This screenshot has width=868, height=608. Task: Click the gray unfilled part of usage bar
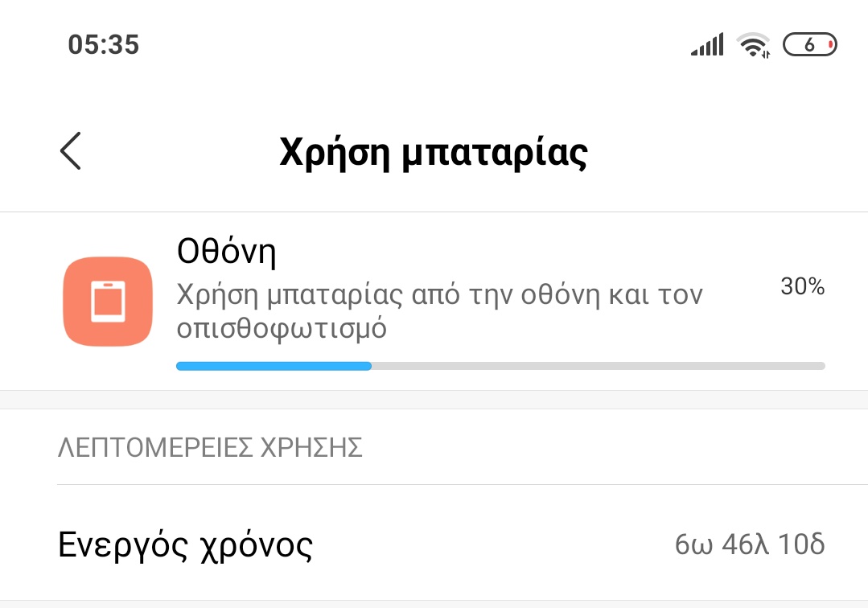[595, 366]
